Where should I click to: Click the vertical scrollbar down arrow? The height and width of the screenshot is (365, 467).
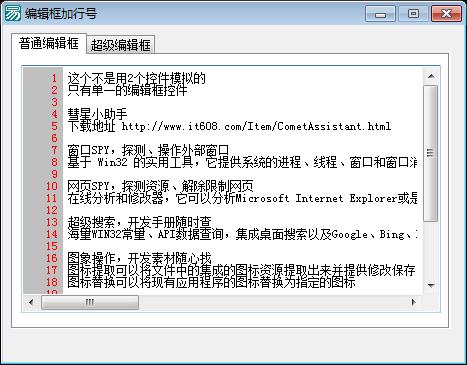point(431,285)
